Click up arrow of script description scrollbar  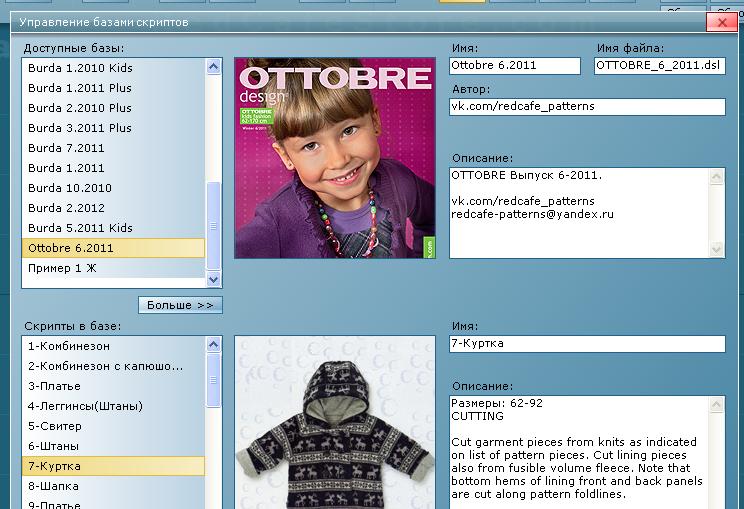click(x=716, y=405)
